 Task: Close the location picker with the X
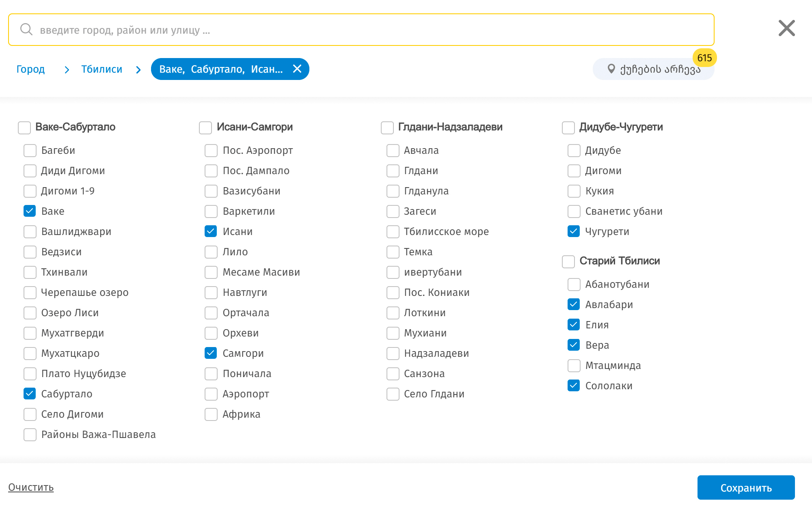click(786, 28)
